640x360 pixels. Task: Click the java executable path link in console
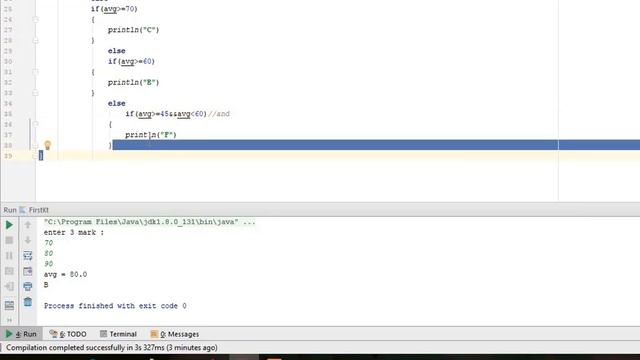click(x=149, y=222)
